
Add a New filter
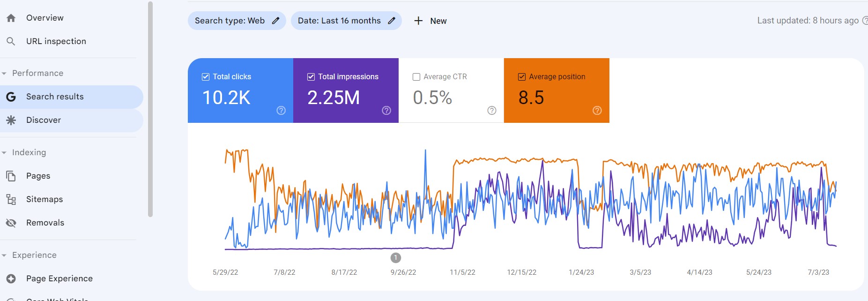pyautogui.click(x=430, y=21)
